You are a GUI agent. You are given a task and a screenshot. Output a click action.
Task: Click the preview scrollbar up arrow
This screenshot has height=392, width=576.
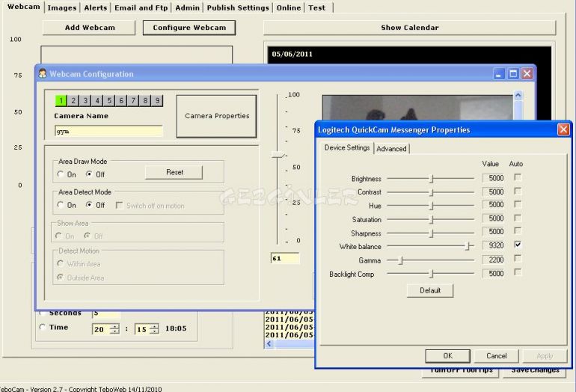pyautogui.click(x=518, y=95)
